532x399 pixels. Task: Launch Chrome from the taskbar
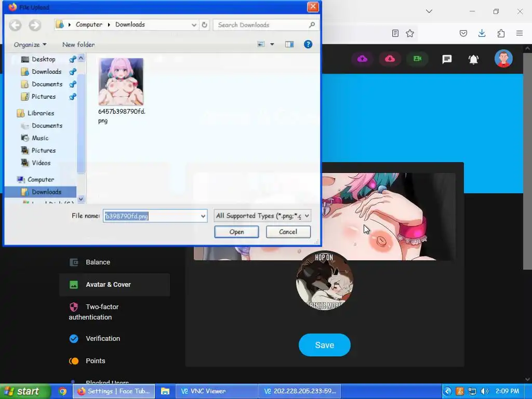[62, 391]
